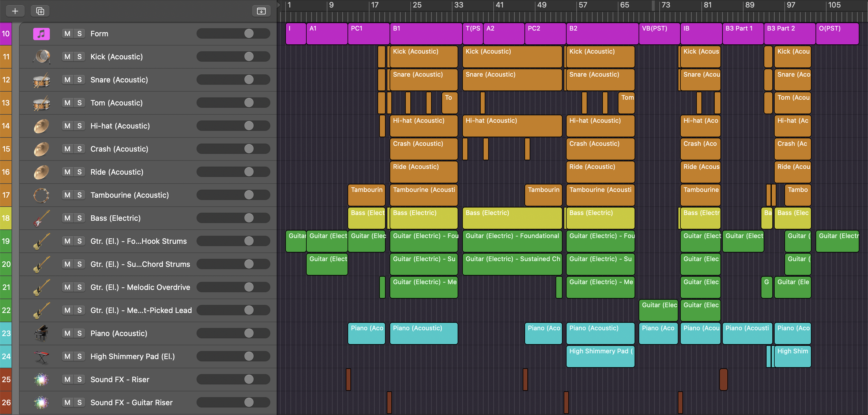The image size is (868, 415).
Task: Open the global tracks drop-down icon
Action: click(261, 11)
